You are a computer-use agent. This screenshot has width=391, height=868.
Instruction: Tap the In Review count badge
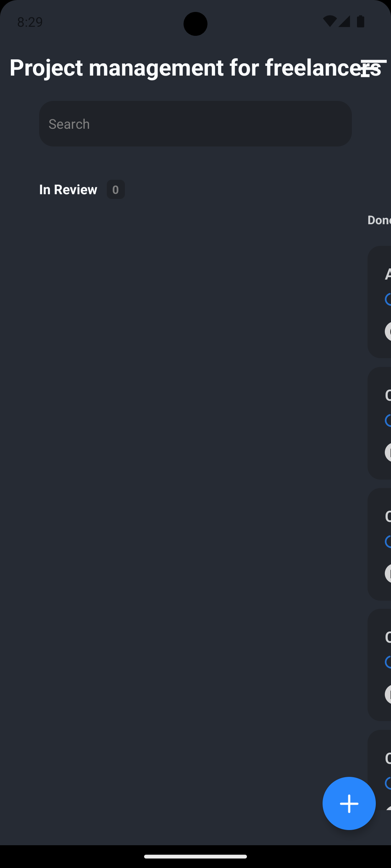coord(115,190)
